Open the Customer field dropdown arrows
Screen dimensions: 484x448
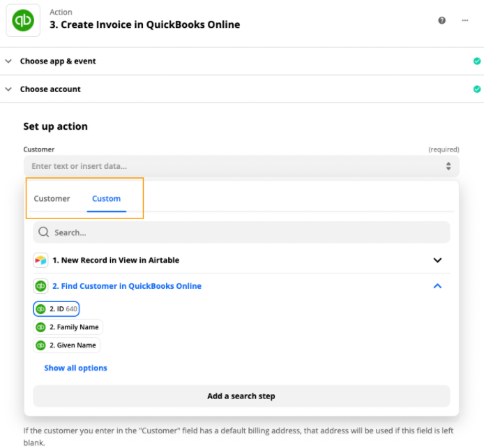448,166
